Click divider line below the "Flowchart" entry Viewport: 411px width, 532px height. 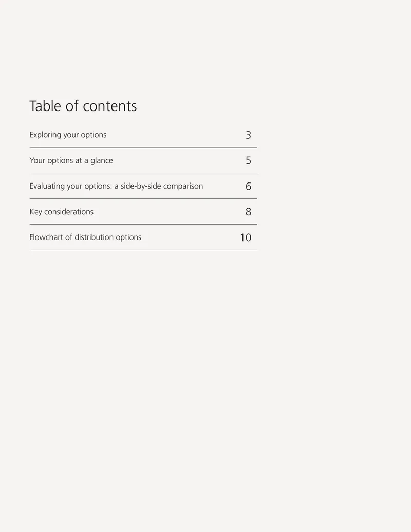click(x=143, y=250)
